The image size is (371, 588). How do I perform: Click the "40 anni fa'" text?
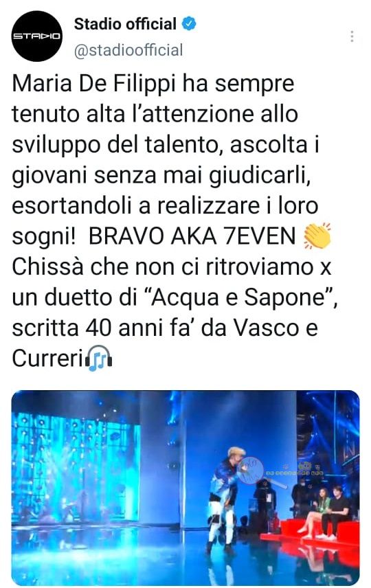coord(156,328)
